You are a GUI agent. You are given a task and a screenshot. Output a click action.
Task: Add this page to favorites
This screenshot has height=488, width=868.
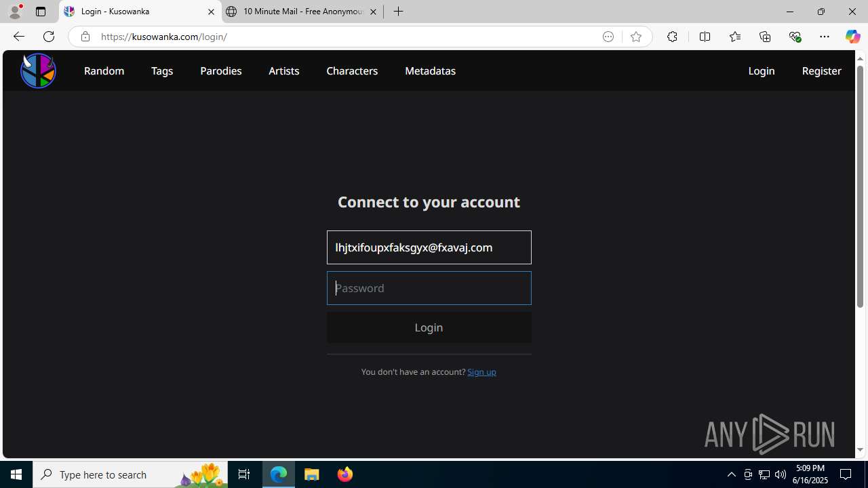(635, 37)
